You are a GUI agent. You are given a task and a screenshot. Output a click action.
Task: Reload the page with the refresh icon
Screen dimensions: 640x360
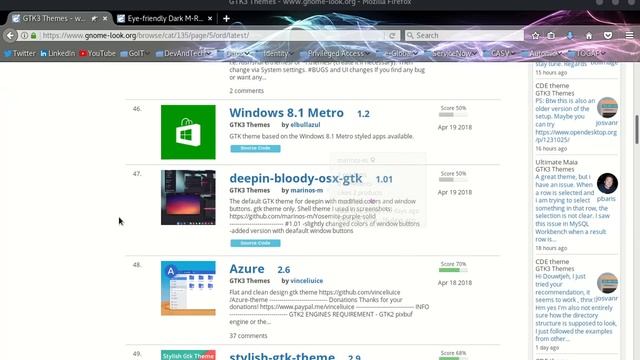pyautogui.click(x=392, y=36)
